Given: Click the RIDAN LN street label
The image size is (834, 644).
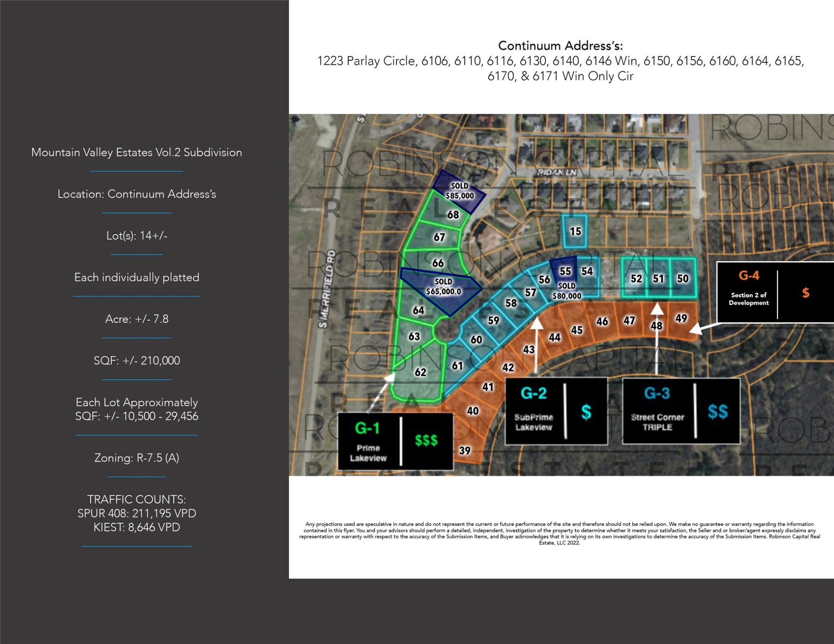Looking at the screenshot, I should 557,172.
